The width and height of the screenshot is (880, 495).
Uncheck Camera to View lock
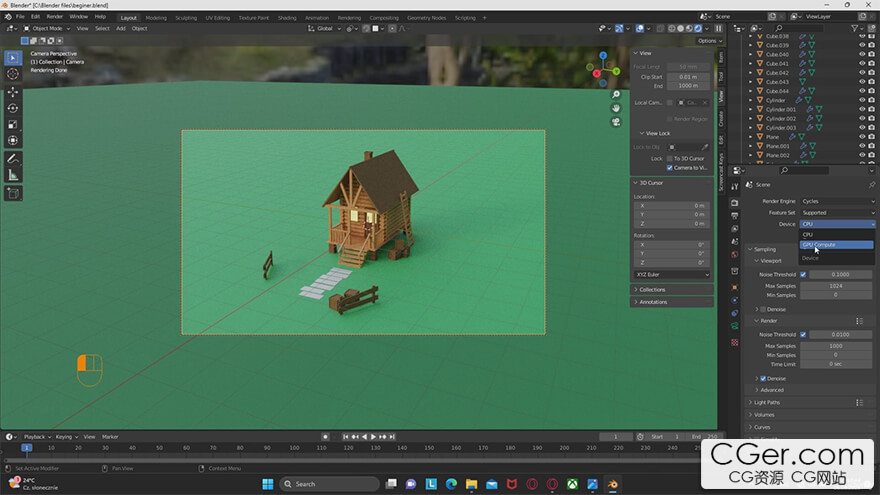pyautogui.click(x=670, y=168)
